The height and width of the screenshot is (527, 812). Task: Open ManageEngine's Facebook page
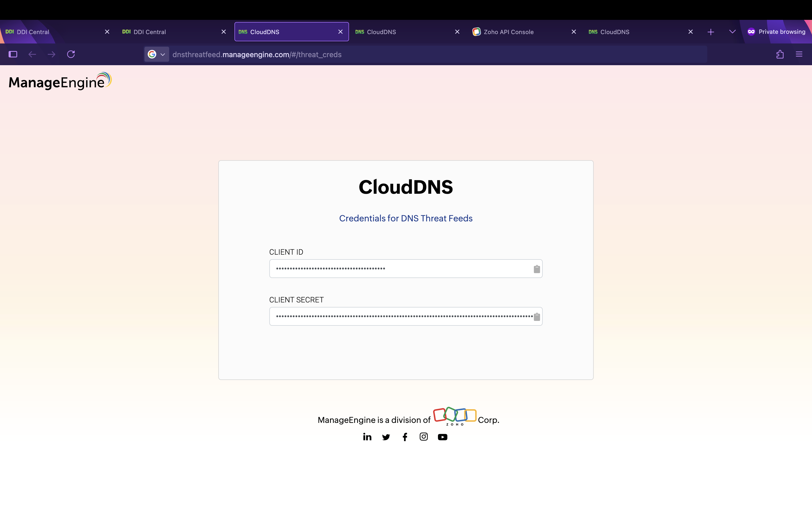405,437
